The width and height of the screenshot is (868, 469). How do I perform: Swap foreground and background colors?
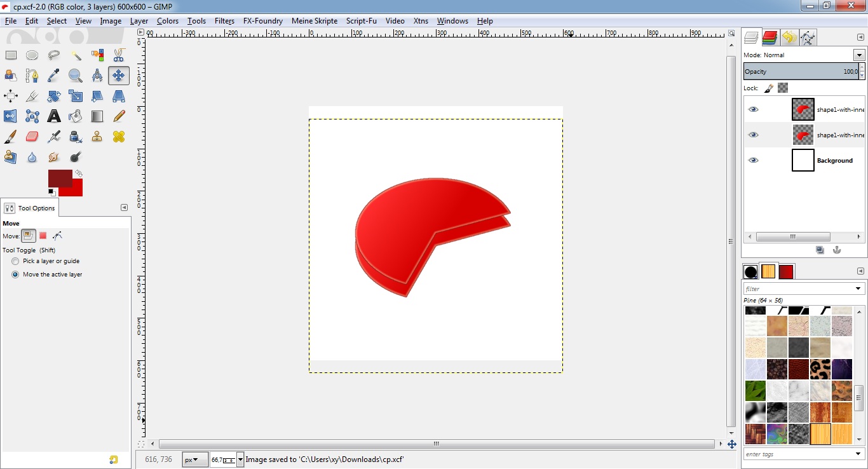(x=78, y=173)
